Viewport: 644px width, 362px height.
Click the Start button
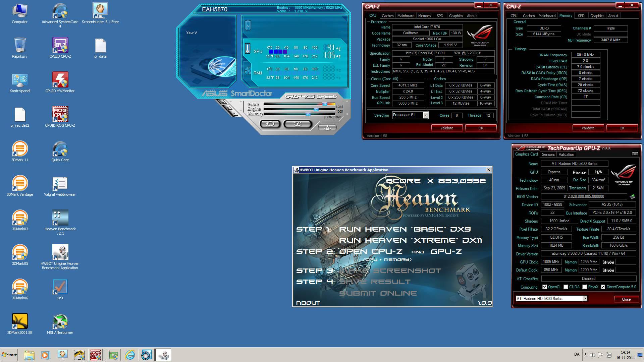(x=9, y=355)
